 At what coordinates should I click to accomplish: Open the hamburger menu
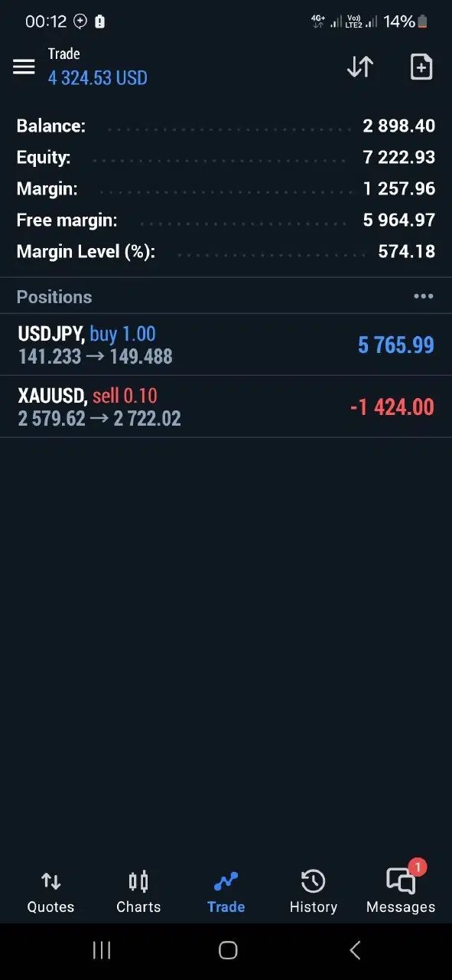pos(24,67)
